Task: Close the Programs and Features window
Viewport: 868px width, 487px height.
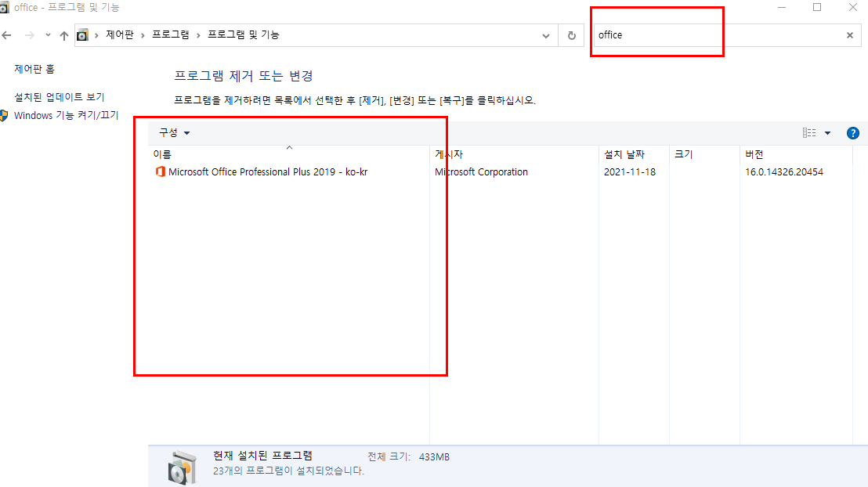Action: coord(852,7)
